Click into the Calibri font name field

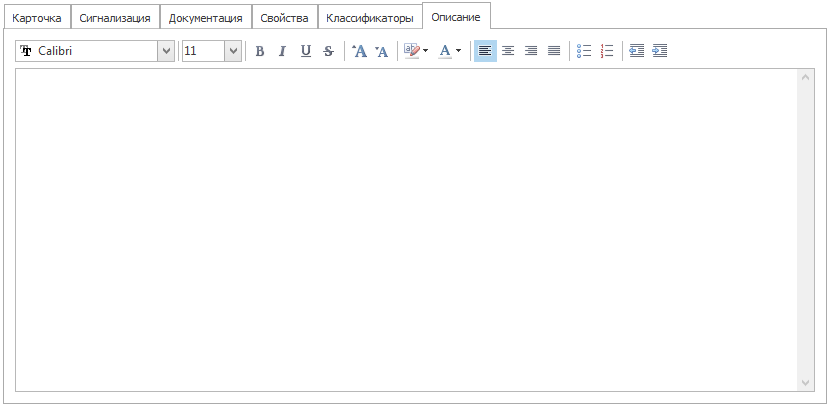click(x=87, y=51)
